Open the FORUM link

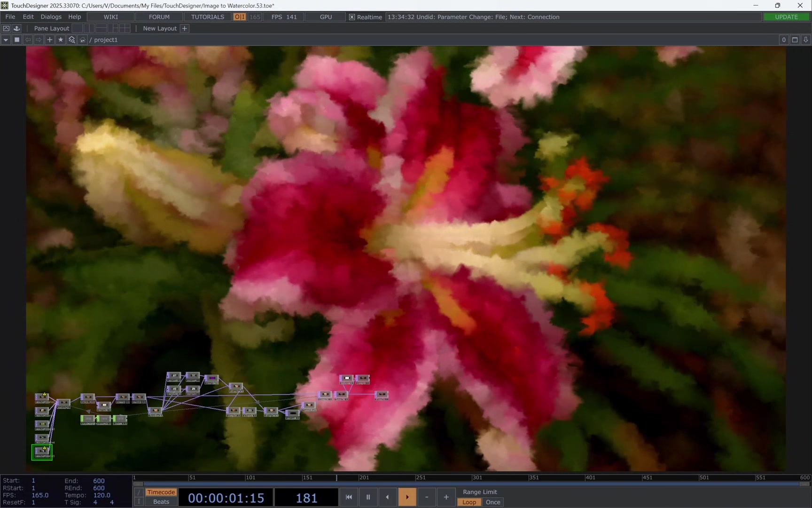pyautogui.click(x=159, y=17)
